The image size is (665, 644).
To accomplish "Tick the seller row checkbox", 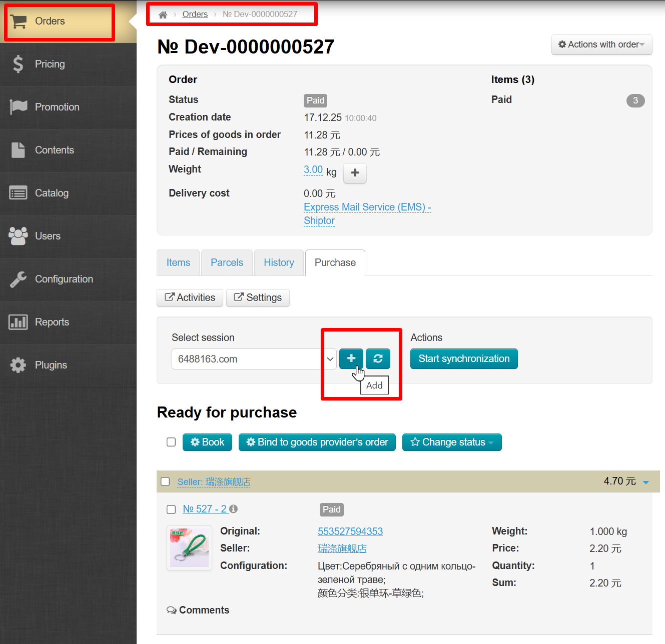I will coord(165,481).
